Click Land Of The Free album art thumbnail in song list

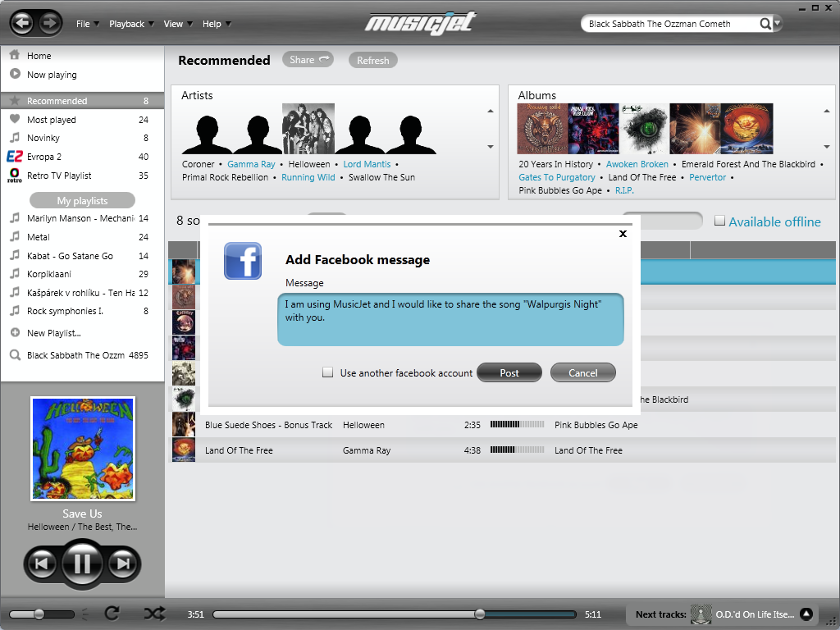pyautogui.click(x=183, y=450)
